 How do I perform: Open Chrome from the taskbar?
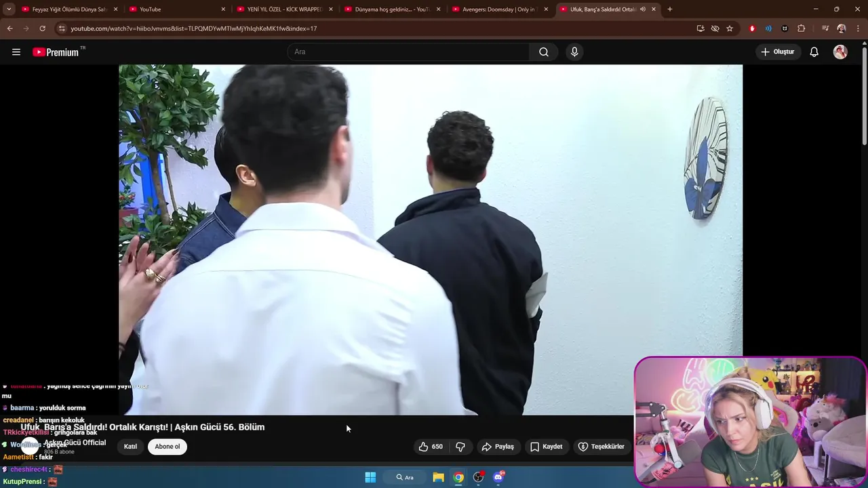click(458, 477)
